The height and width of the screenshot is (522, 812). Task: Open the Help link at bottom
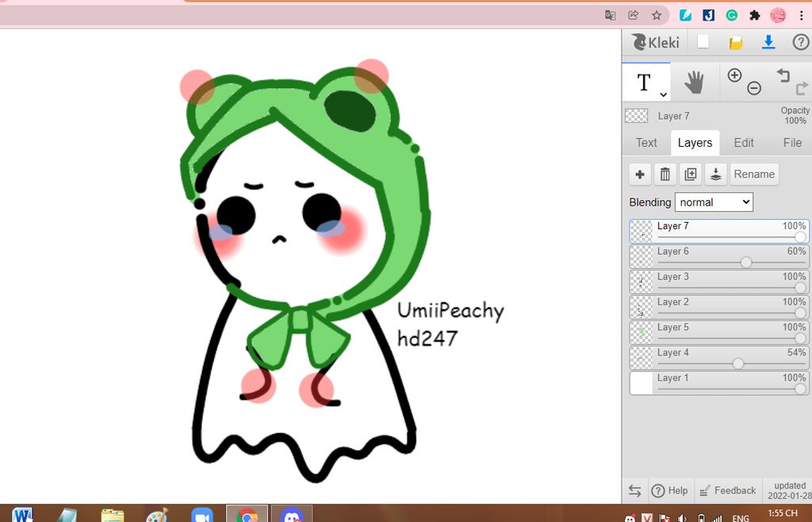click(669, 491)
